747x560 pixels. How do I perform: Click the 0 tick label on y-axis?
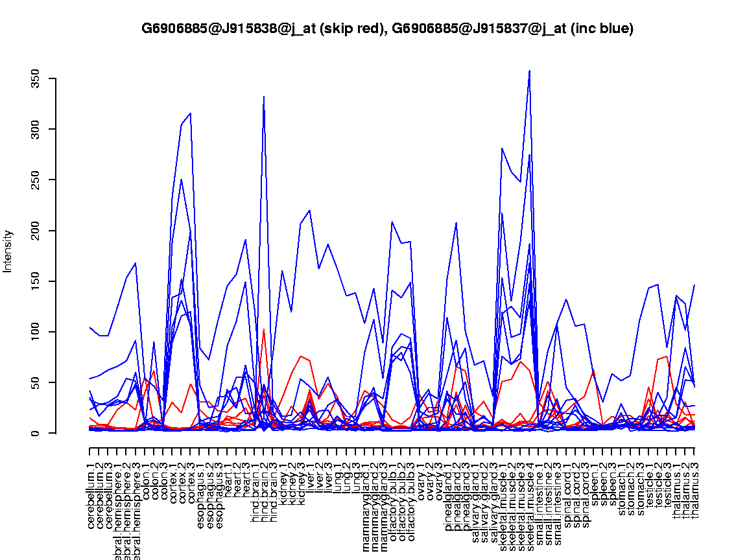pyautogui.click(x=36, y=433)
